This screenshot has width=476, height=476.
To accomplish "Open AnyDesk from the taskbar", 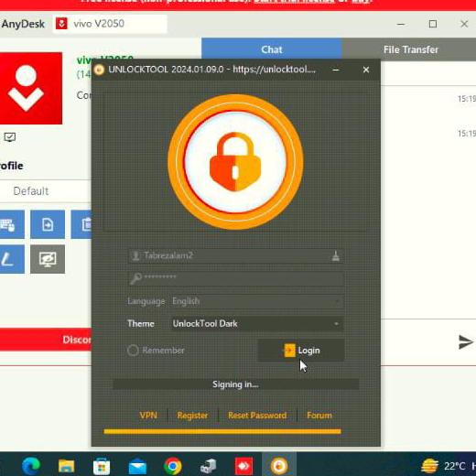I will click(243, 466).
